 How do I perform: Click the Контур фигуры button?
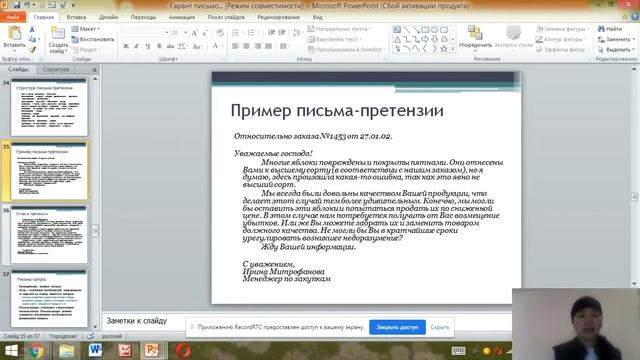point(561,39)
